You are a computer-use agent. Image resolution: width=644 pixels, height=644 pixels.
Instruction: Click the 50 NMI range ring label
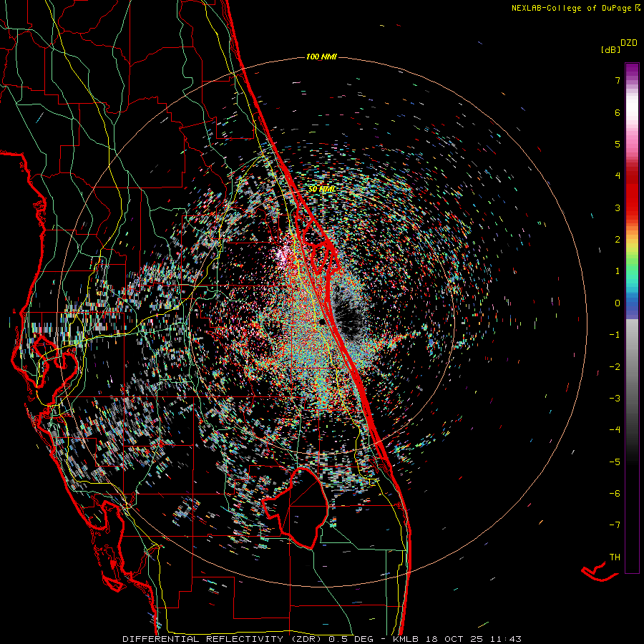[x=321, y=190]
